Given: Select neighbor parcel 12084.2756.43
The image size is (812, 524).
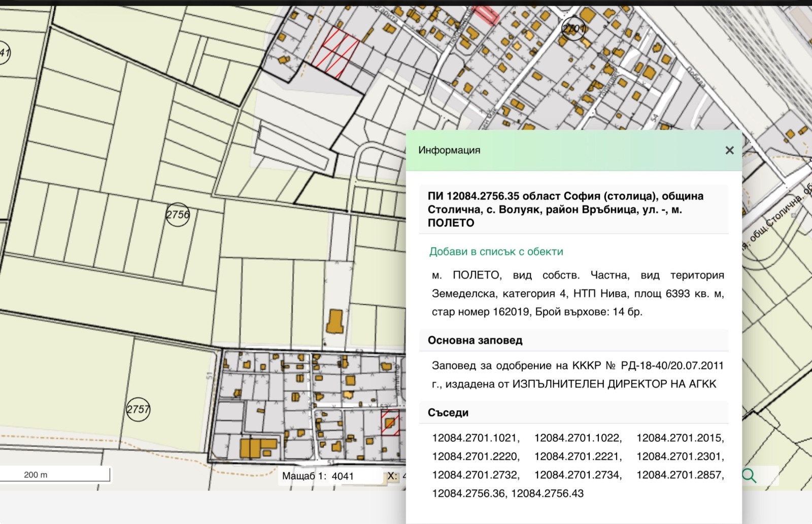Looking at the screenshot, I should coord(548,493).
